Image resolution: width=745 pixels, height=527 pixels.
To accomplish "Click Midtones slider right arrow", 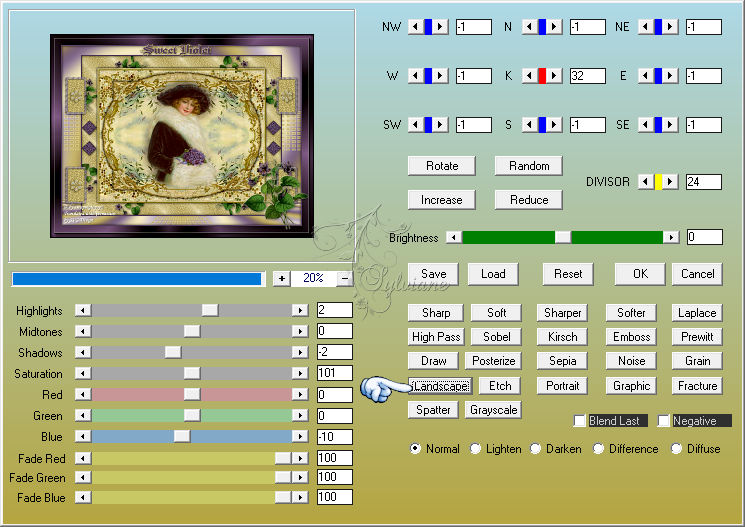I will click(300, 331).
